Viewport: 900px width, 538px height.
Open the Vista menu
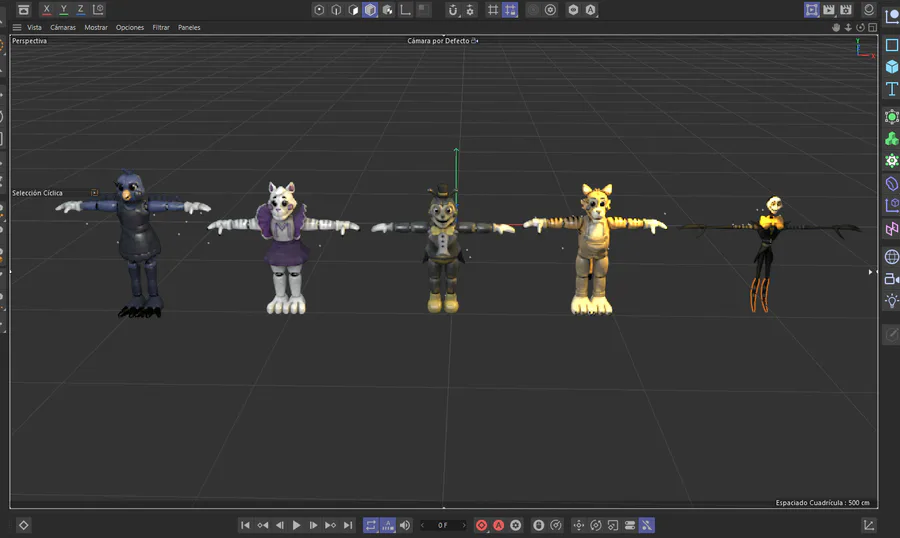(x=34, y=27)
